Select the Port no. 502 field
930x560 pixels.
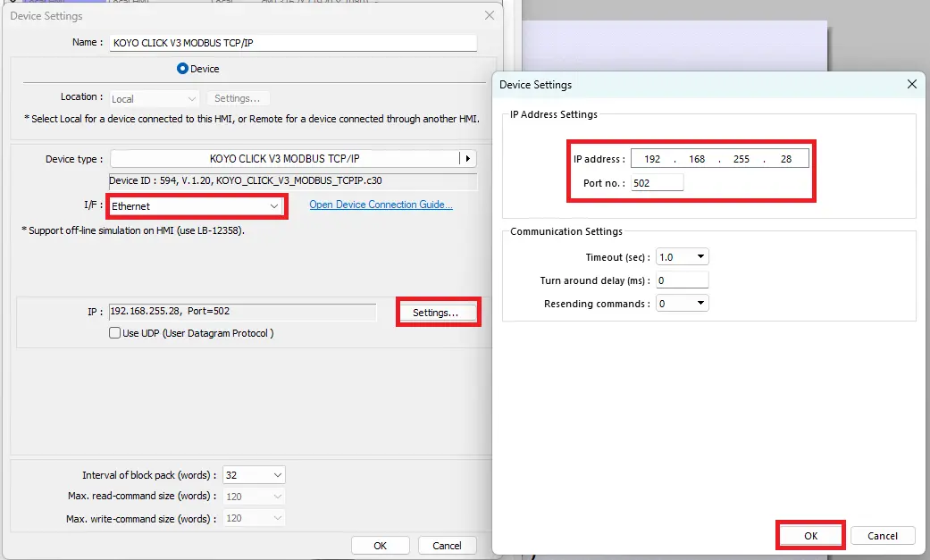click(x=658, y=182)
